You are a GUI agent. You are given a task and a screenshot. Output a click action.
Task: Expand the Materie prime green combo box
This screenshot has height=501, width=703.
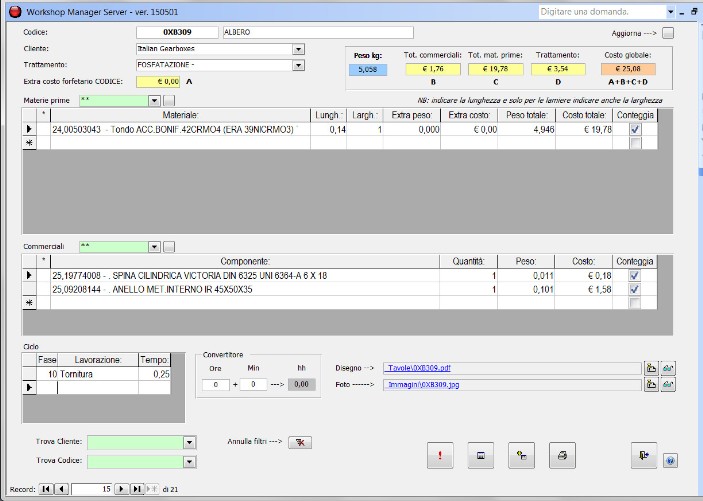(x=154, y=100)
